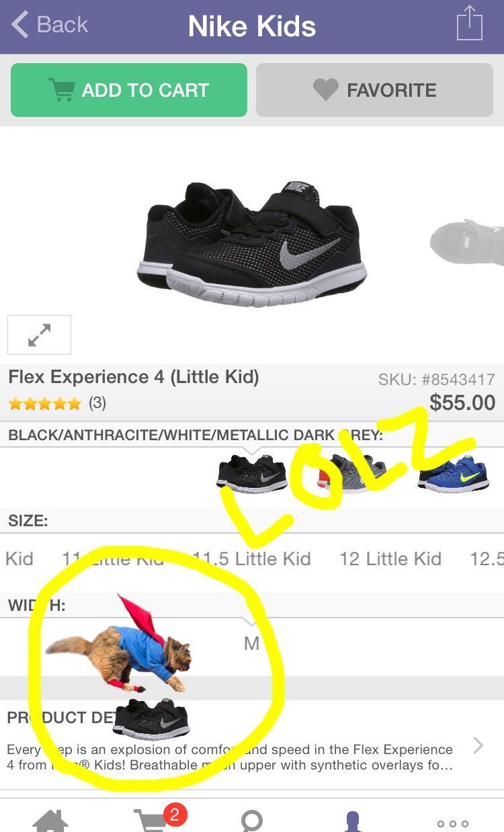Tap the main black shoe product image
The height and width of the screenshot is (832, 504).
coord(252,244)
